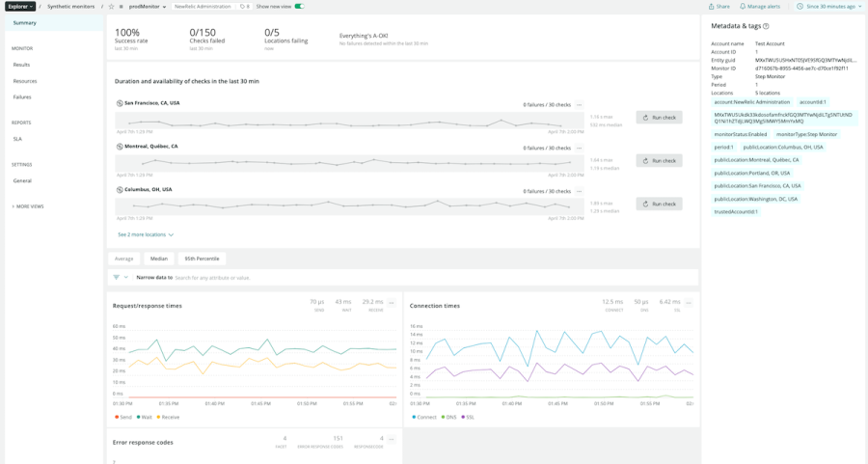The height and width of the screenshot is (464, 868).
Task: Click the 0/150 Checks failed value
Action: tap(203, 33)
